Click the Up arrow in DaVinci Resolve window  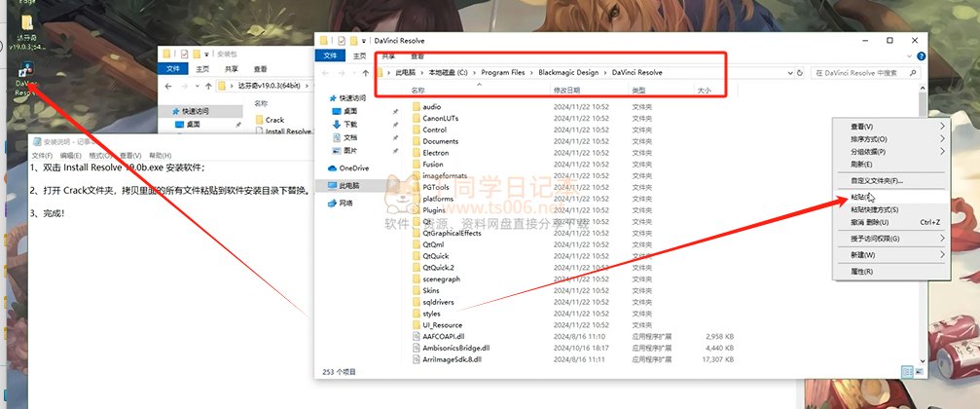tap(366, 73)
